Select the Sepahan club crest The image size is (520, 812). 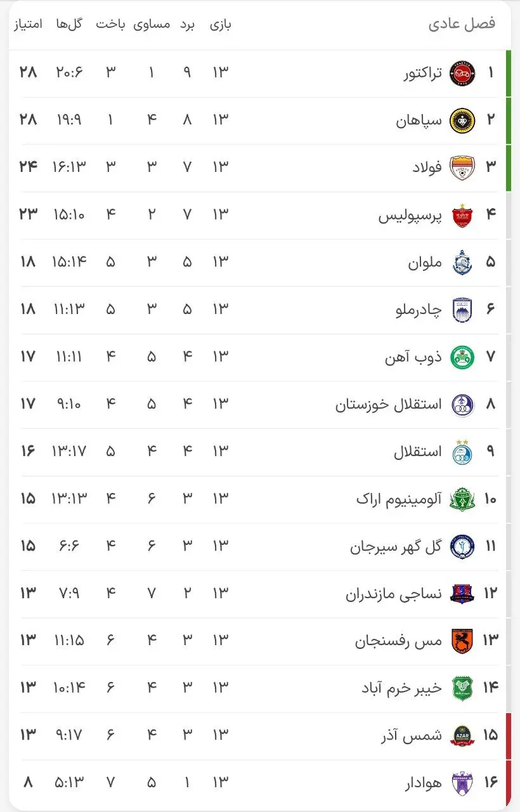[462, 121]
